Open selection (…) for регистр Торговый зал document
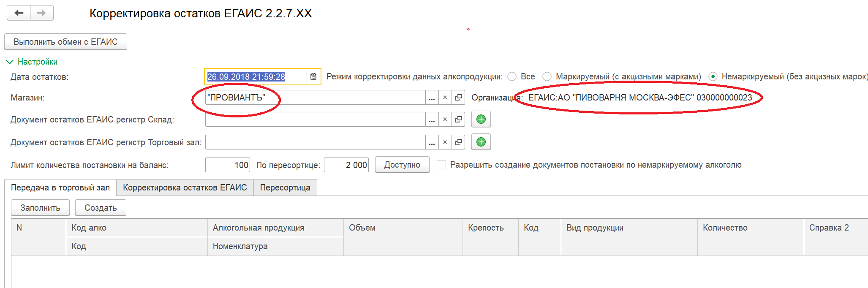This screenshot has height=288, width=868. point(432,142)
